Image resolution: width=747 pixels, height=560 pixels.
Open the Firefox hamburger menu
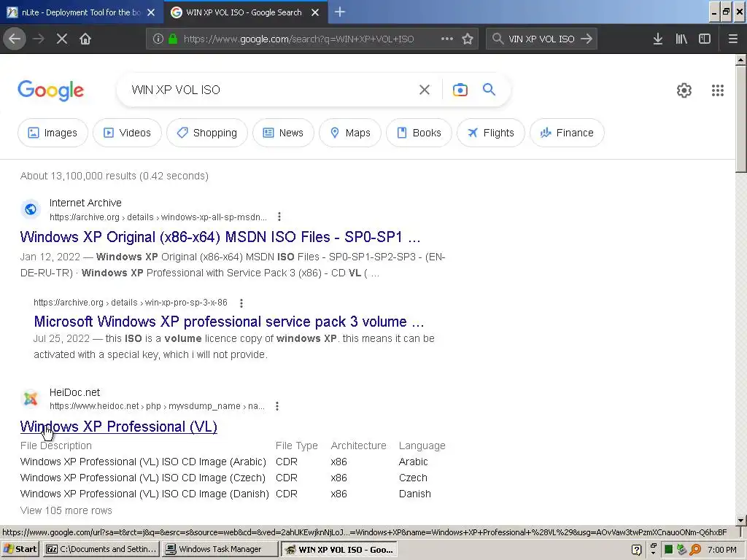(x=732, y=39)
